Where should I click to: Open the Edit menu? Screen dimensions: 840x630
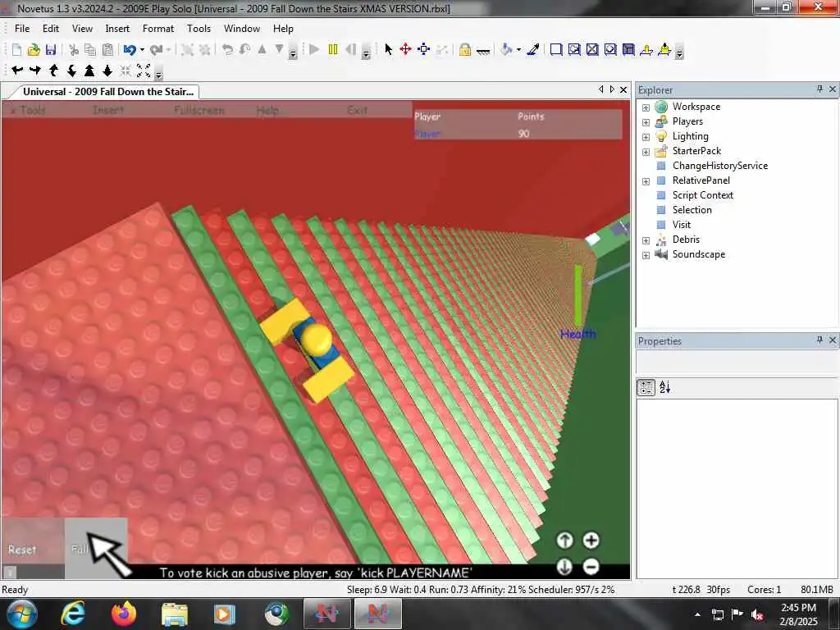51,29
